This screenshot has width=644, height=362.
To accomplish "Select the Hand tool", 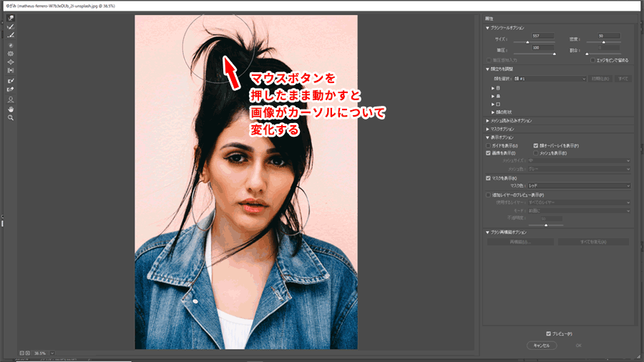I will click(x=11, y=109).
